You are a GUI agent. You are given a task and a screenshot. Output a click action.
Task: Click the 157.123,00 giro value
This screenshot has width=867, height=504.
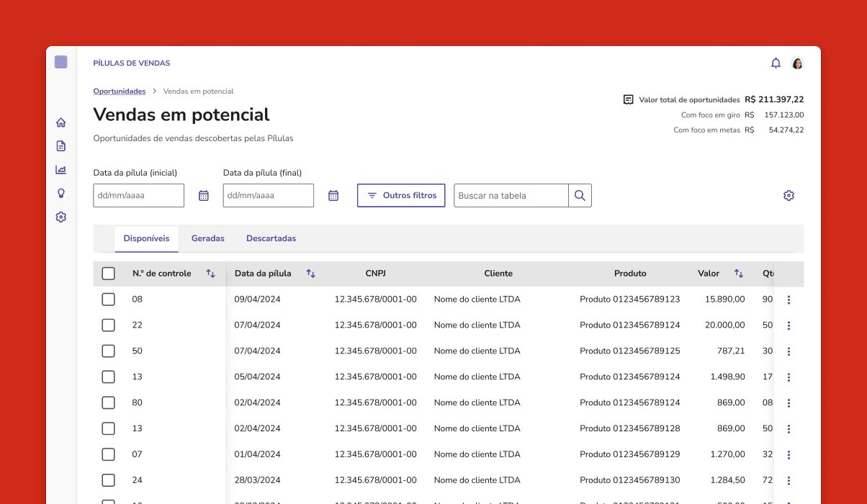[784, 115]
